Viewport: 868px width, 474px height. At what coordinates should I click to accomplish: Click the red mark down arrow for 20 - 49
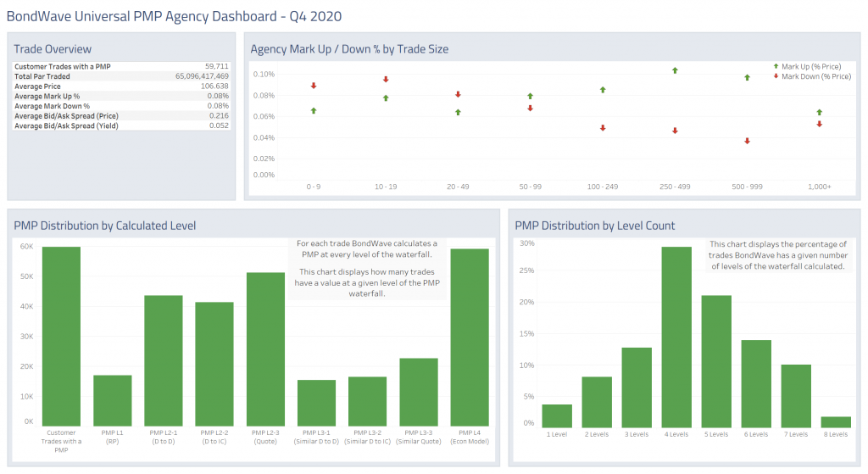(458, 95)
